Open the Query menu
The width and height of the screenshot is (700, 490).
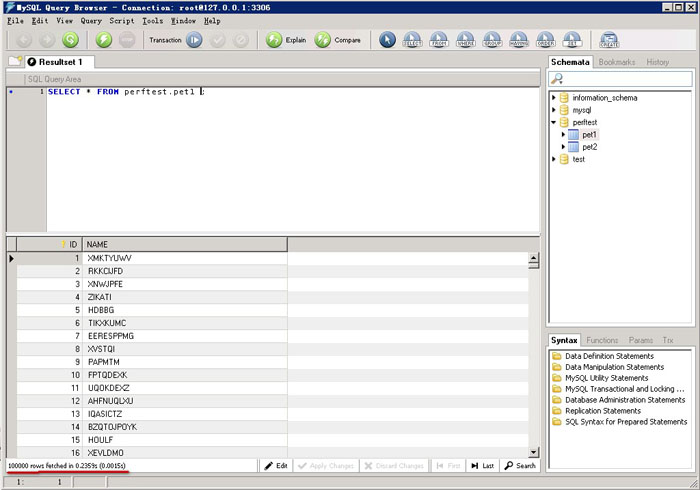click(91, 20)
